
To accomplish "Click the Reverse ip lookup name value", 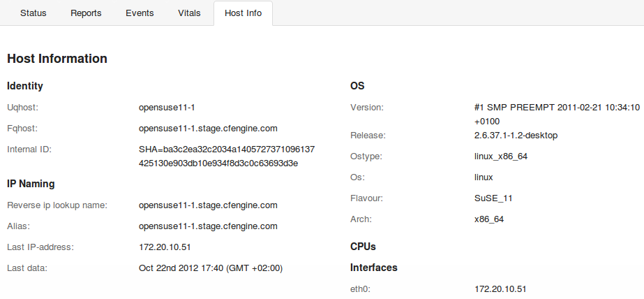I will click(208, 205).
